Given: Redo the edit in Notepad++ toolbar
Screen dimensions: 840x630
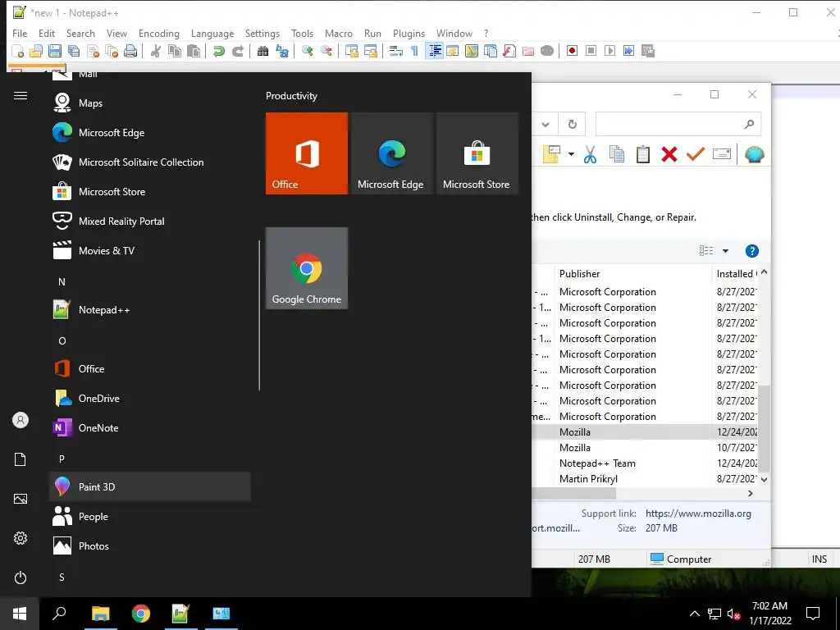Looking at the screenshot, I should pos(238,51).
